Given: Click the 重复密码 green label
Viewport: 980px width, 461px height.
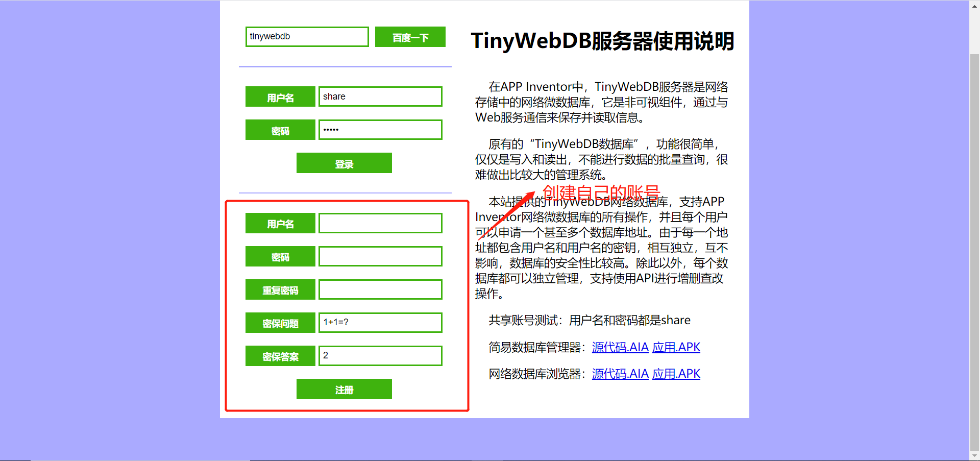Looking at the screenshot, I should (280, 289).
